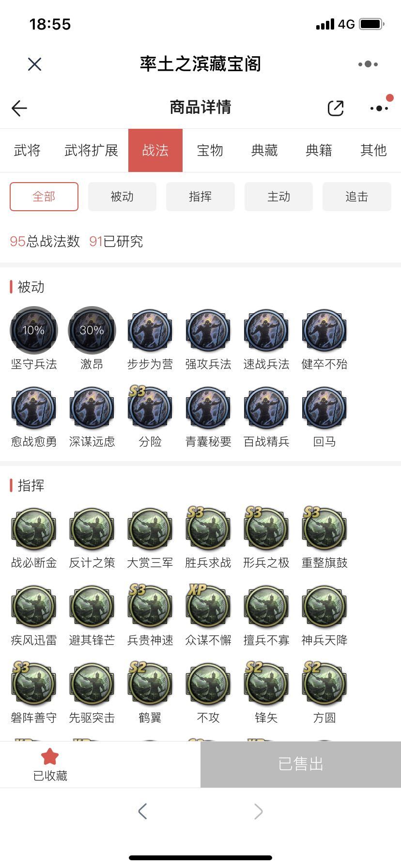Filter skills by 追击
The width and height of the screenshot is (401, 868).
357,197
